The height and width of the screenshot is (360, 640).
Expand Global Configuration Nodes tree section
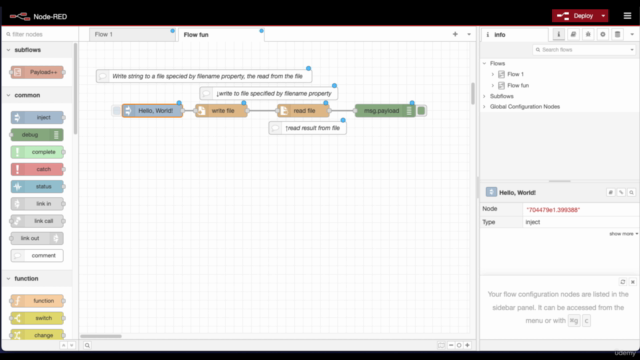(x=484, y=107)
